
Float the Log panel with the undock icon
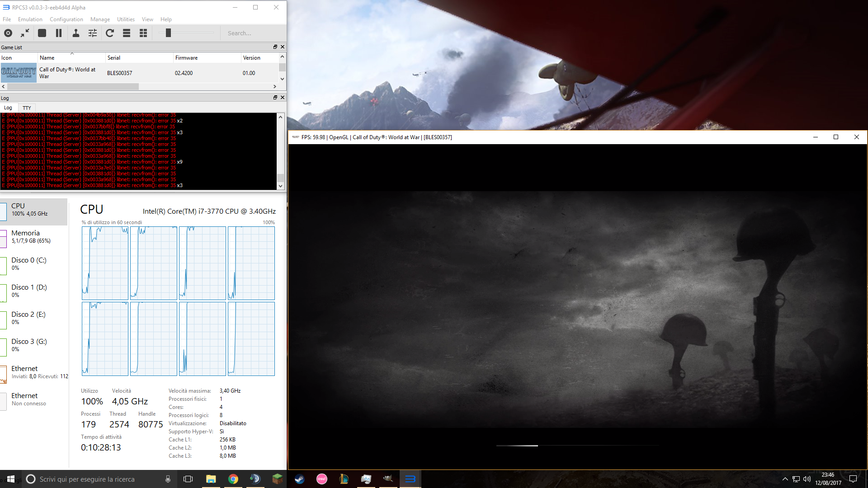point(275,98)
